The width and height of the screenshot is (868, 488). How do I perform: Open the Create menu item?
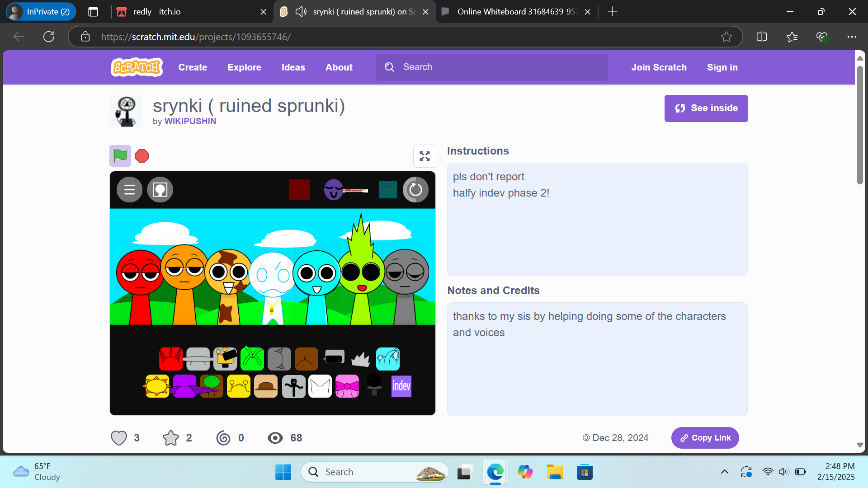[x=193, y=67]
